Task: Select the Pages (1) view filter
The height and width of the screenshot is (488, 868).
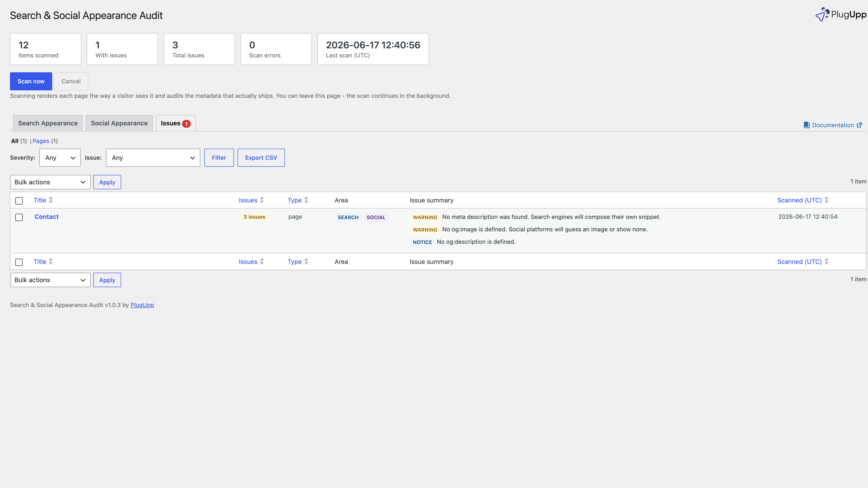Action: point(45,141)
